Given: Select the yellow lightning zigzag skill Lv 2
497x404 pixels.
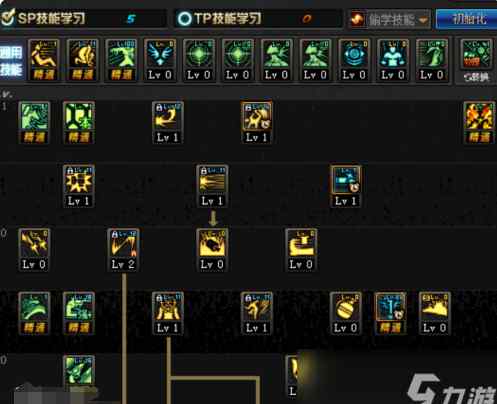Looking at the screenshot, I should click(x=123, y=250).
